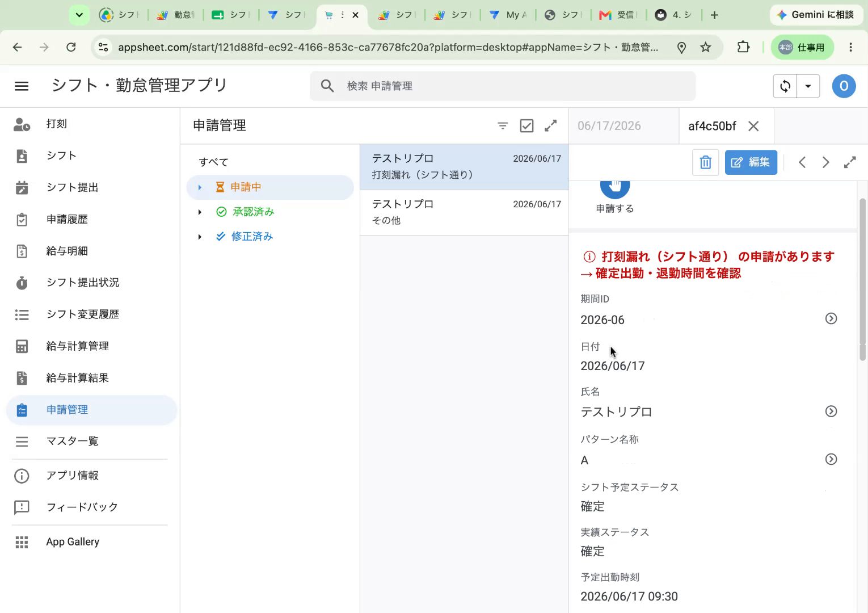
Task: Click the Gemini に相談 button
Action: click(x=816, y=15)
